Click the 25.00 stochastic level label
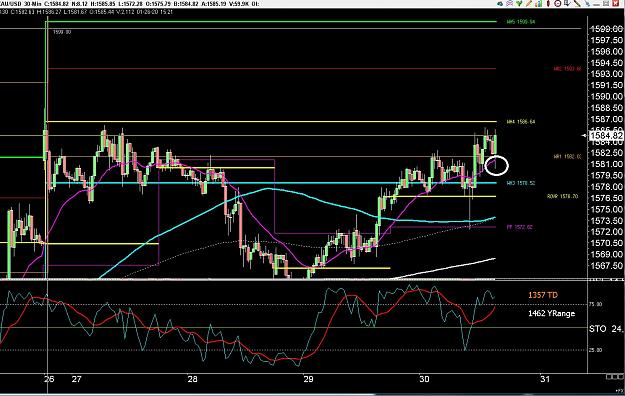 pos(595,350)
